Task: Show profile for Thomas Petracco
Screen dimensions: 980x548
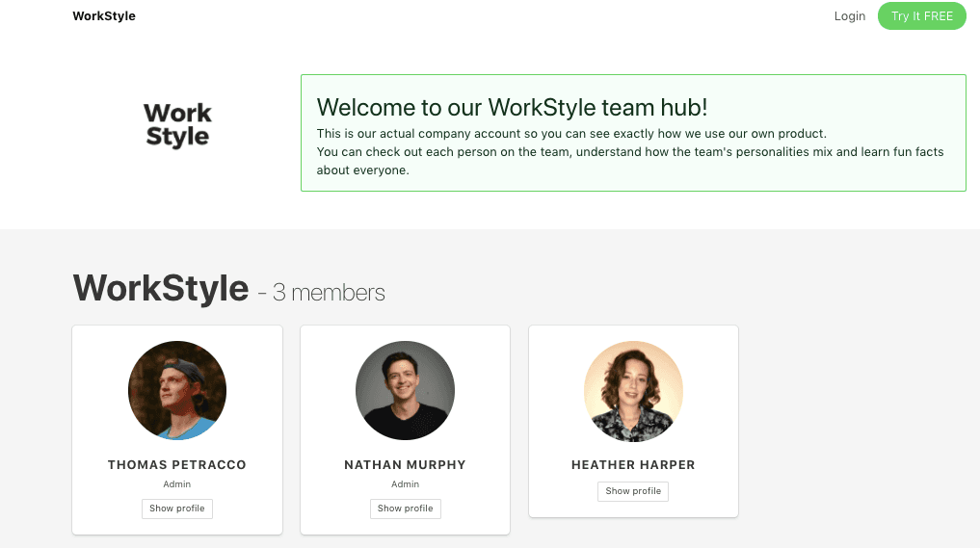Action: (177, 508)
